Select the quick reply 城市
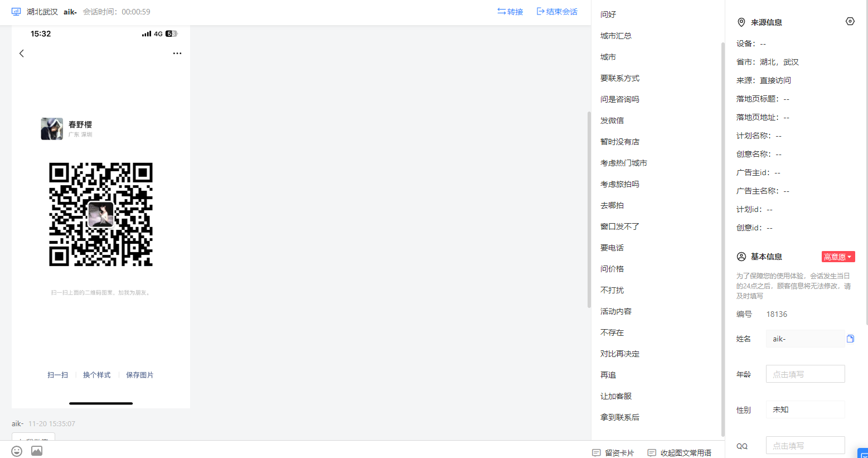 608,57
